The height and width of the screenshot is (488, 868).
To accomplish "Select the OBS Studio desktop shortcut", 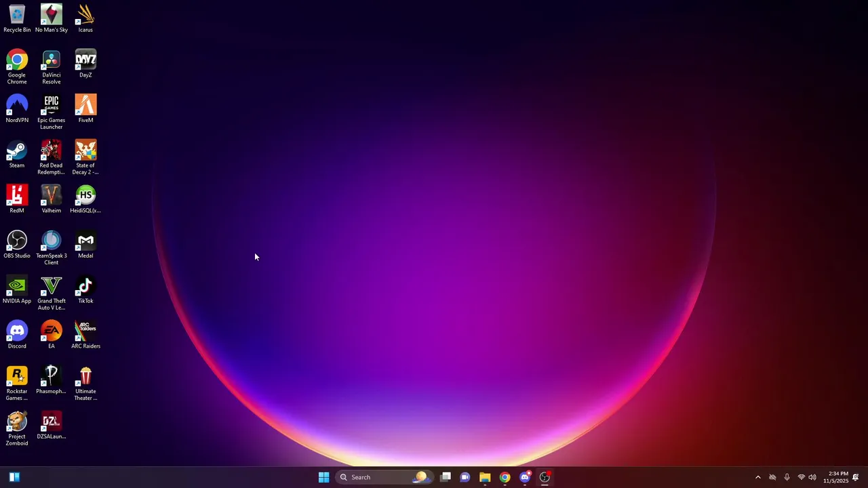I will (17, 244).
